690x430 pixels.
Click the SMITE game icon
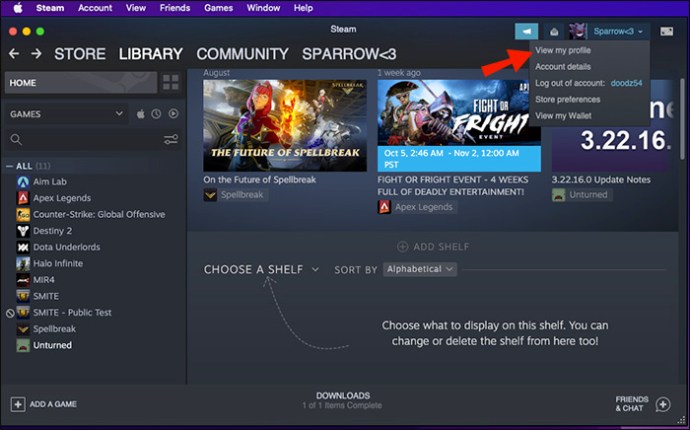[23, 296]
